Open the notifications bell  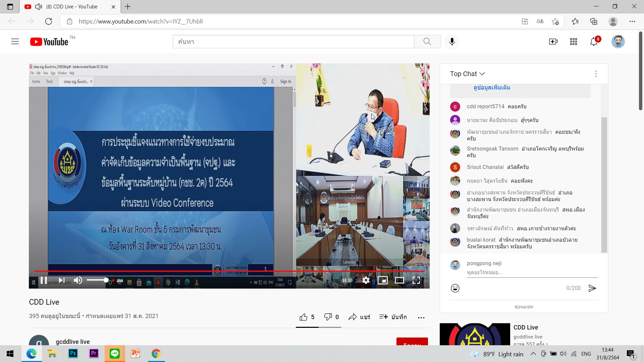pyautogui.click(x=594, y=42)
